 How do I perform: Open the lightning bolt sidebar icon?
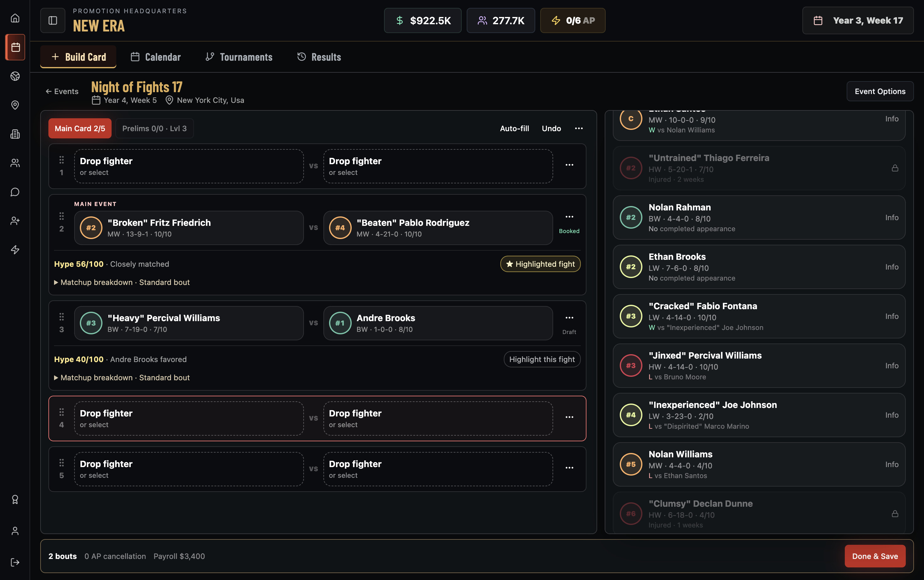pyautogui.click(x=15, y=250)
